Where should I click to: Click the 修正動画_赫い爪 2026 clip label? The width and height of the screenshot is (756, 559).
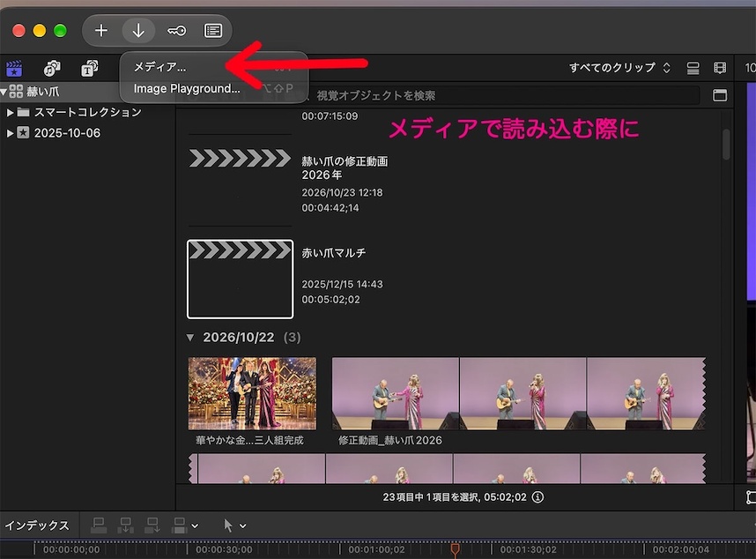point(389,440)
